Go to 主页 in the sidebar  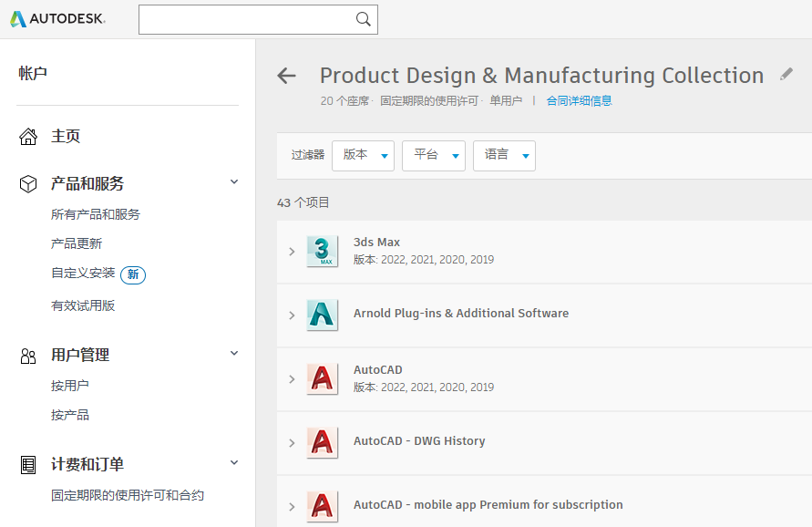pyautogui.click(x=66, y=137)
